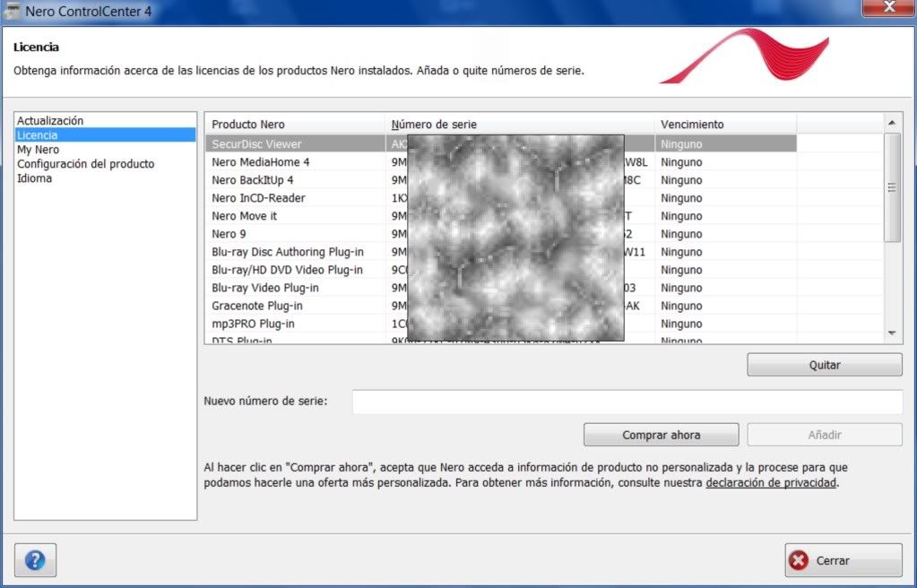Focus the Nuevo número de serie field
This screenshot has width=917, height=588.
[627, 402]
